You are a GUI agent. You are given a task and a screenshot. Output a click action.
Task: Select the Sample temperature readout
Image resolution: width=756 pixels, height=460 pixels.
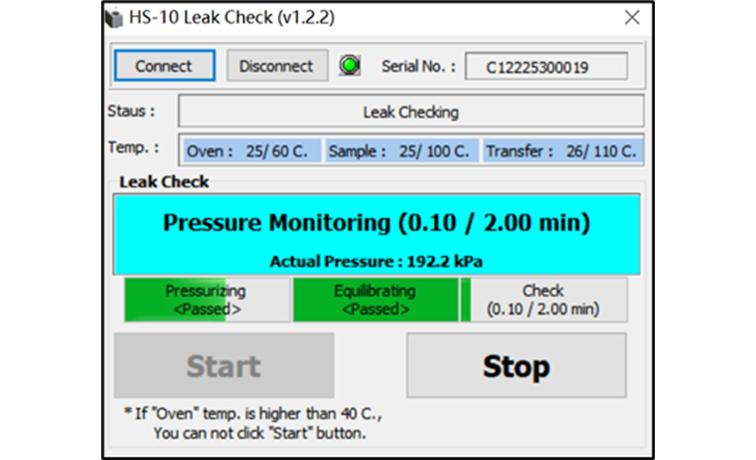click(401, 151)
